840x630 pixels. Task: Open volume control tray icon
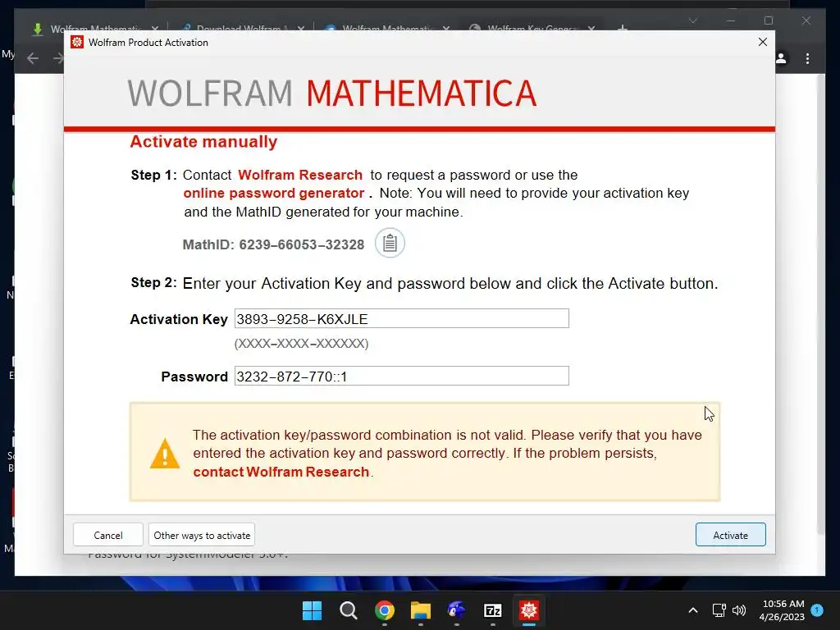[x=739, y=610]
